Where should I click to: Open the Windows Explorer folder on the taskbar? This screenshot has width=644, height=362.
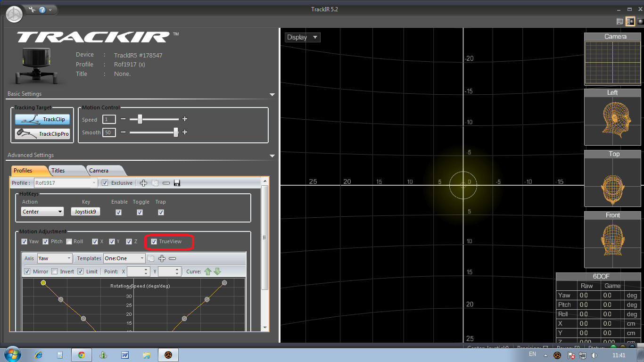[x=147, y=355]
